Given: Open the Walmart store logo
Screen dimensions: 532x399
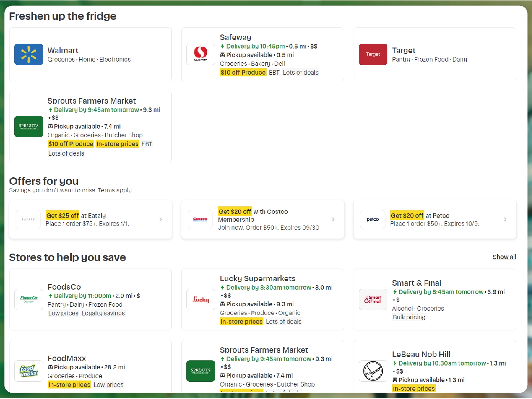Looking at the screenshot, I should pos(29,54).
